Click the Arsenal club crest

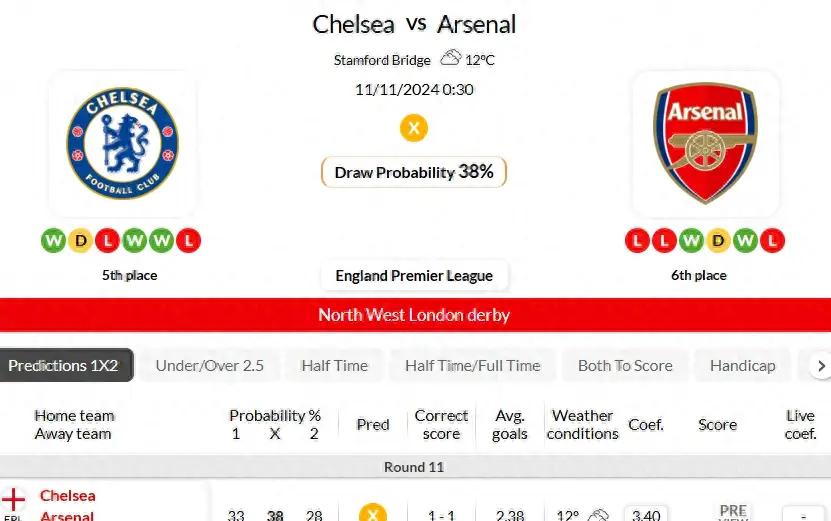click(x=705, y=143)
